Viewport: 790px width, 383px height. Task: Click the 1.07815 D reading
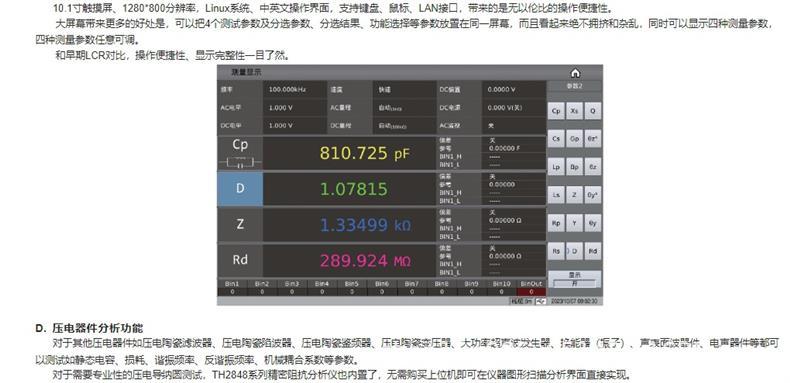(x=354, y=189)
